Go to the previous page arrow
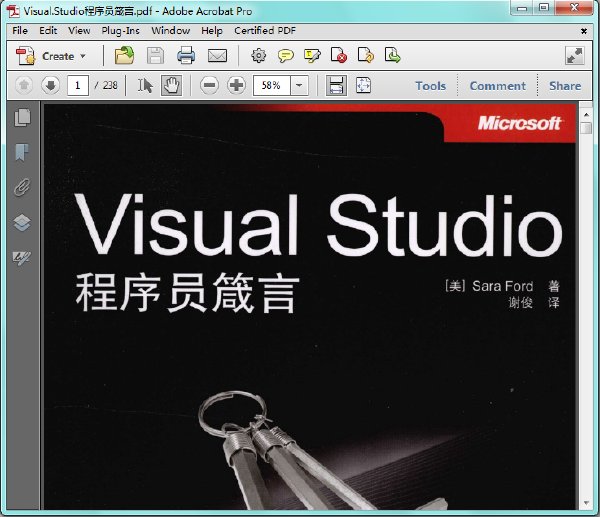Image resolution: width=600 pixels, height=517 pixels. (x=24, y=85)
